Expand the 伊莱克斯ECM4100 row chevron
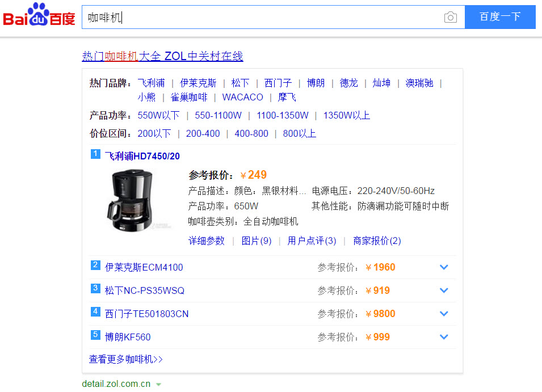542x392 pixels. pyautogui.click(x=444, y=267)
